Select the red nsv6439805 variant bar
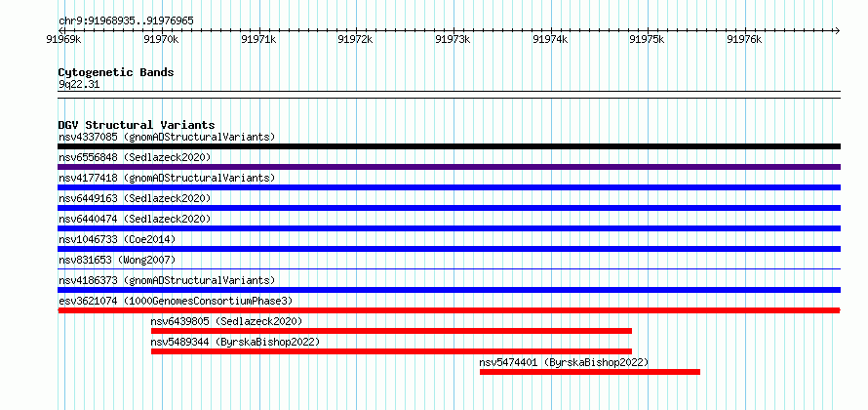Screen dimensions: 868x410 (x=391, y=331)
